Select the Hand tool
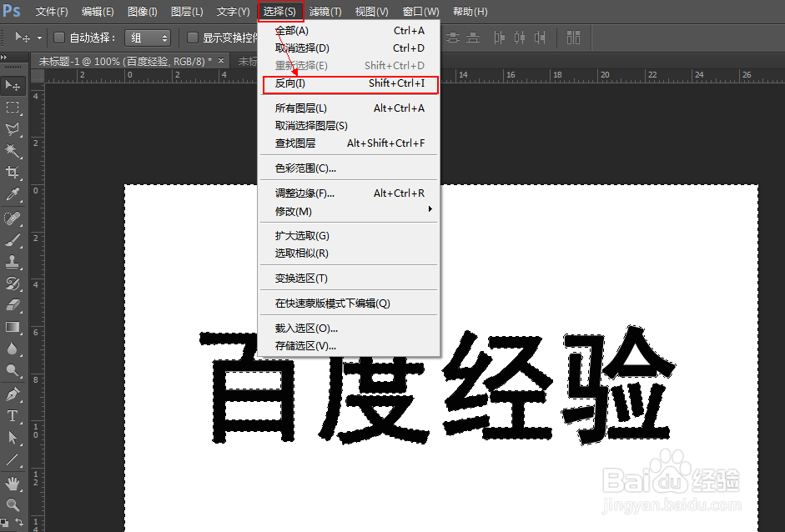Image resolution: width=785 pixels, height=532 pixels. tap(13, 484)
